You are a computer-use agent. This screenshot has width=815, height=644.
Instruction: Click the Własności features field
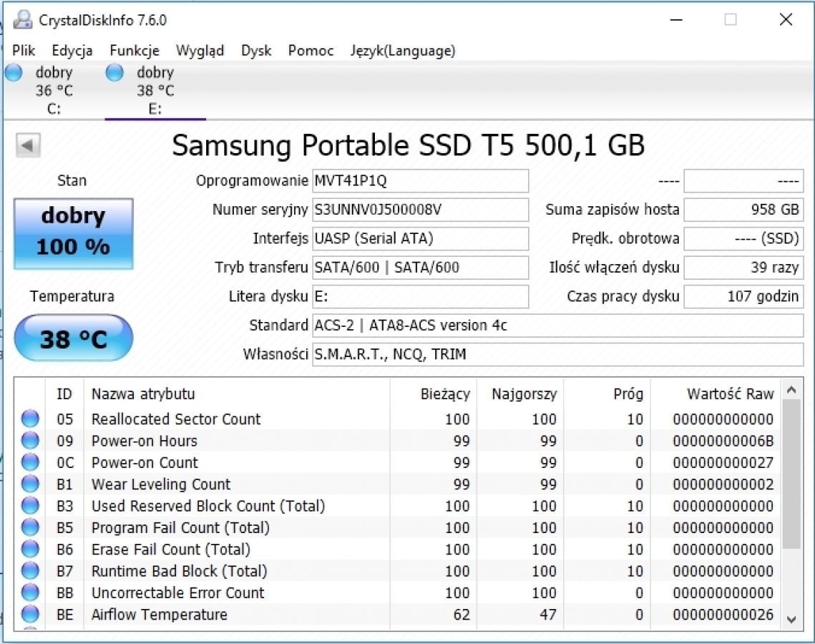coord(557,354)
